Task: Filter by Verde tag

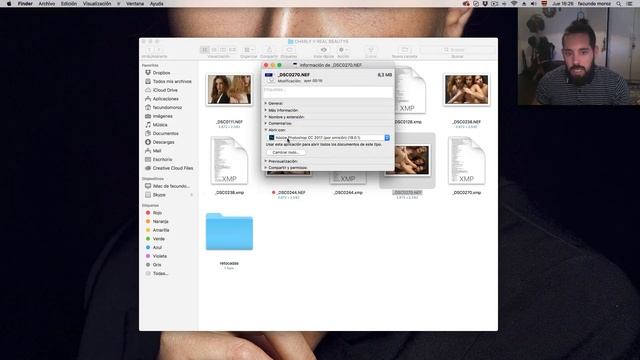Action: 155,239
